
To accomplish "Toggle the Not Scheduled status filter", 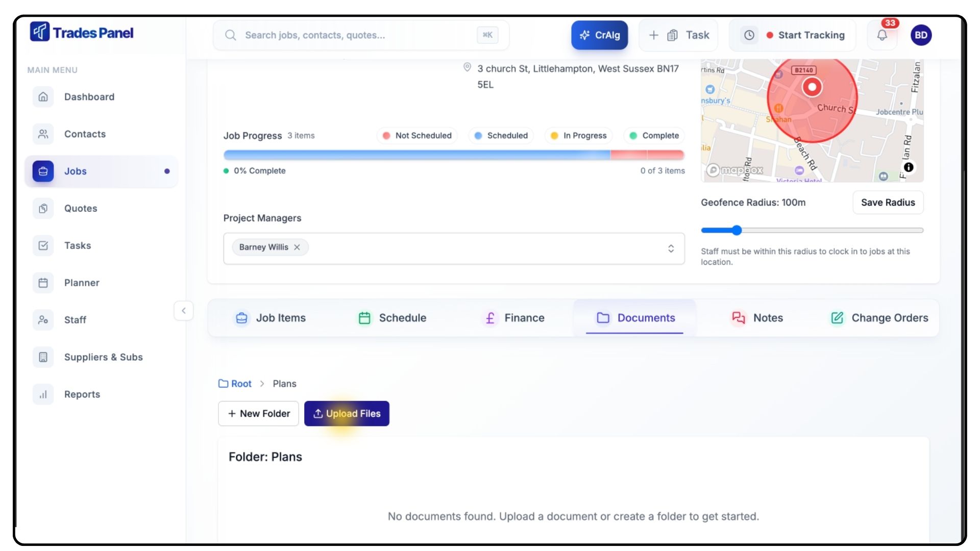I will (x=417, y=136).
